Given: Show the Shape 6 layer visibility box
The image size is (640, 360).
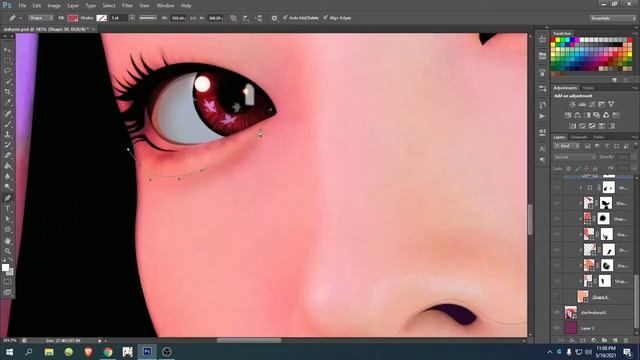Looking at the screenshot, I should pyautogui.click(x=557, y=297).
